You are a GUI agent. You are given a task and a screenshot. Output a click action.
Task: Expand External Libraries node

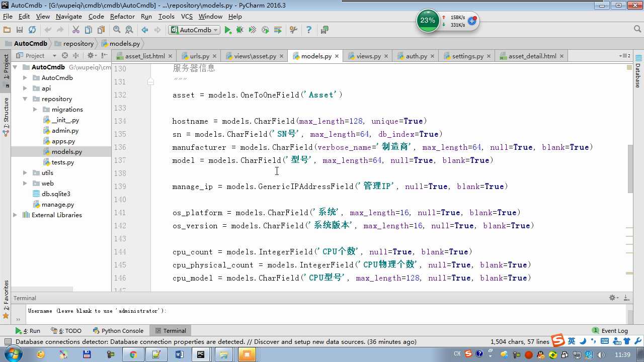click(15, 215)
